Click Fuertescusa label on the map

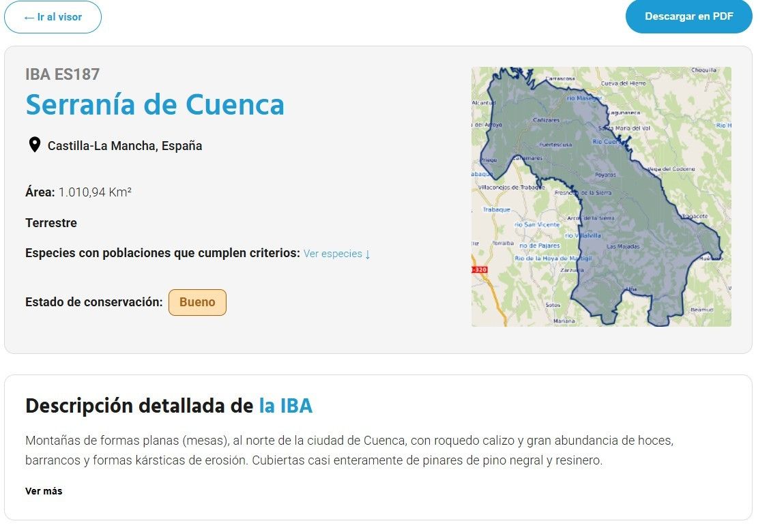point(555,145)
